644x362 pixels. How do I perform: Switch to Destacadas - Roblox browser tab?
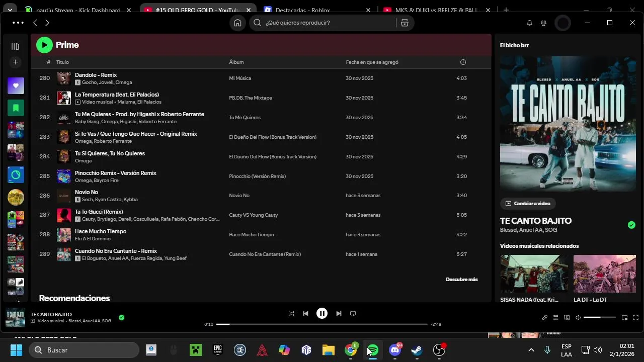317,10
